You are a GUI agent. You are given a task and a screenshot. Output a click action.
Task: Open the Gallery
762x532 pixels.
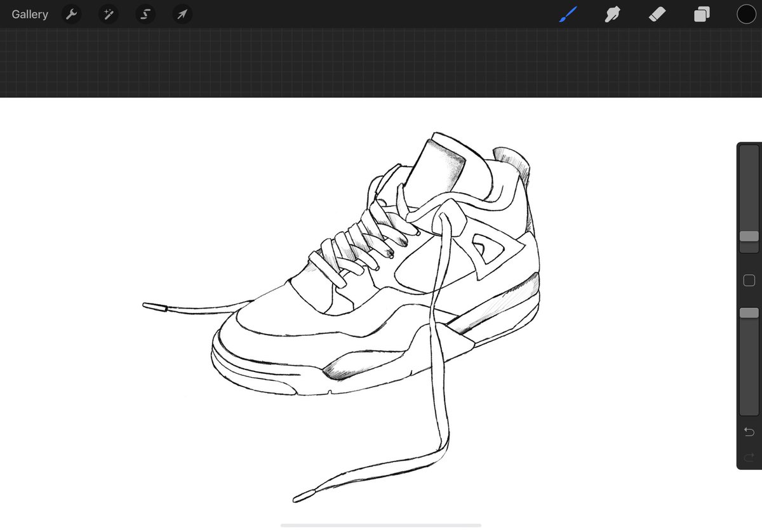pos(29,14)
